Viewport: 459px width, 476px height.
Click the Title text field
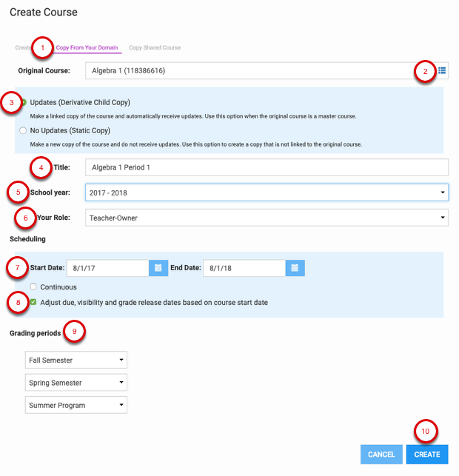pos(267,167)
